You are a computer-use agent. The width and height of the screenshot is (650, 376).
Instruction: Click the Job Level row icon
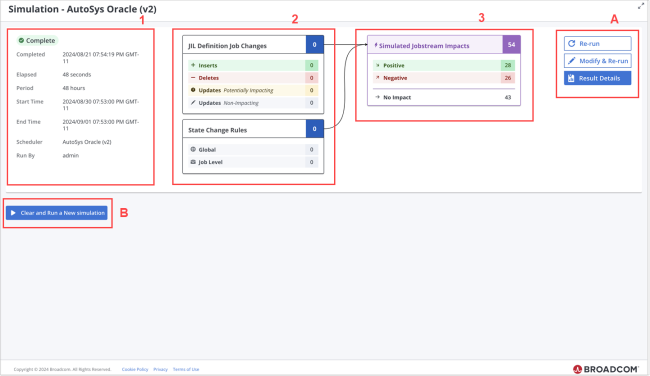193,162
